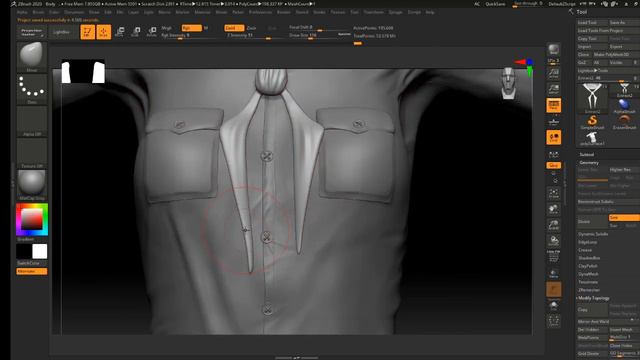The height and width of the screenshot is (360, 640).
Task: Click the Export button
Action: click(x=624, y=47)
